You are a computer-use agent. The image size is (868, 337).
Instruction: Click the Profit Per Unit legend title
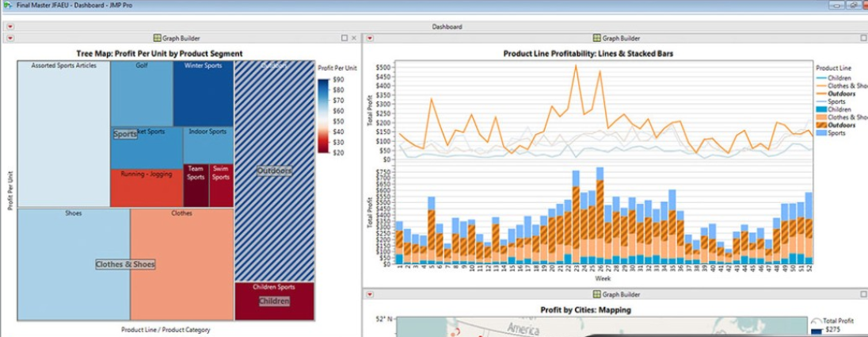337,68
